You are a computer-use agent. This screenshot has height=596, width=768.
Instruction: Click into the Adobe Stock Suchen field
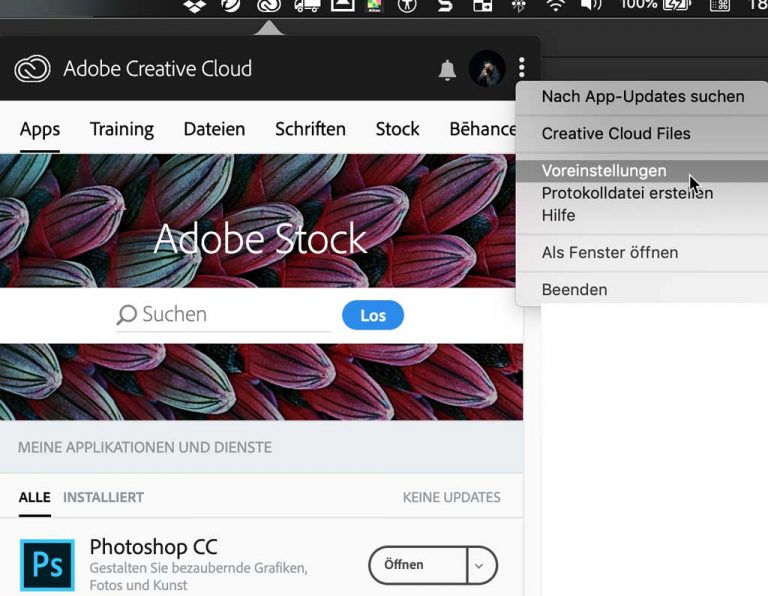pos(223,315)
